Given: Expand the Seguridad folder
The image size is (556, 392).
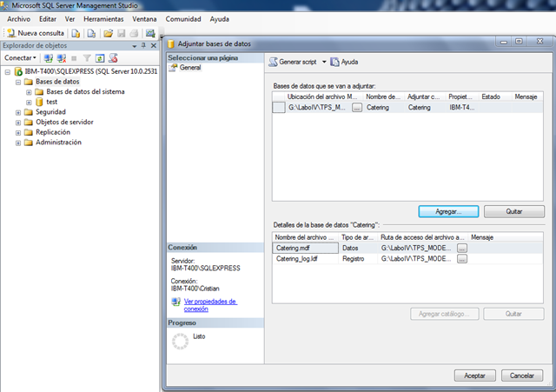Looking at the screenshot, I should click(x=18, y=112).
